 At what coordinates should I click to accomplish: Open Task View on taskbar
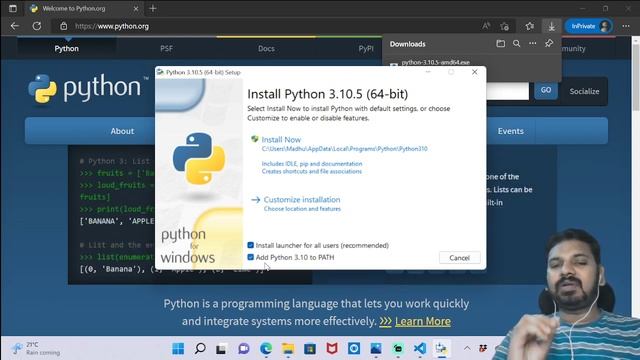(221, 349)
